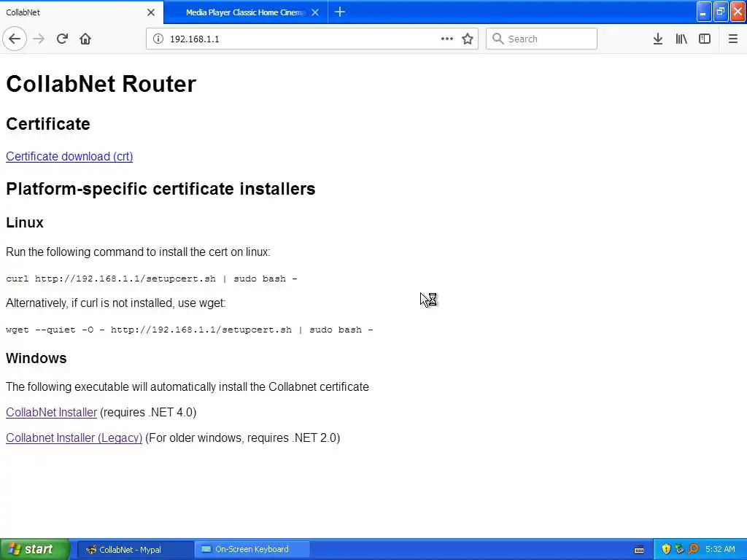Image resolution: width=747 pixels, height=560 pixels.
Task: Click the safely remove hardware tray icon
Action: pyautogui.click(x=680, y=549)
